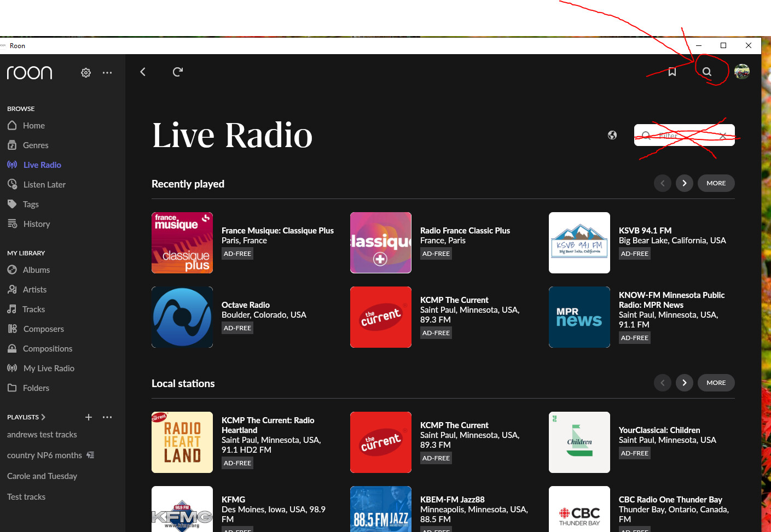Open the Playlists three-dot options menu
The image size is (771, 532).
[107, 417]
